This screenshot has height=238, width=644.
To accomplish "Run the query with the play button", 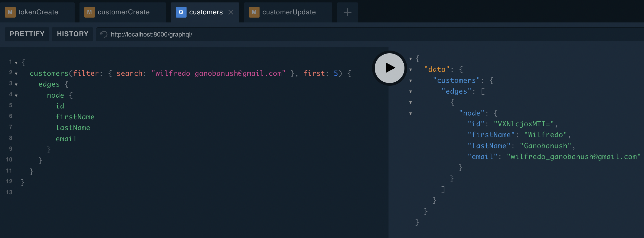I will (389, 68).
